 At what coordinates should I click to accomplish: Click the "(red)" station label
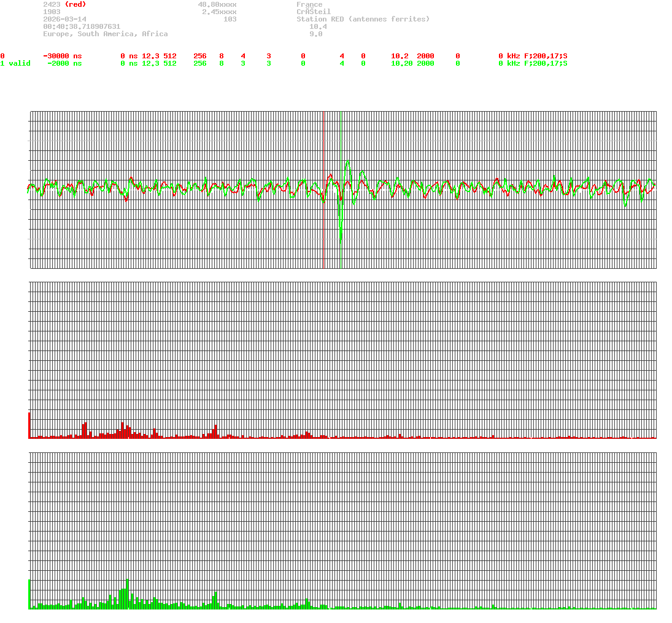click(75, 4)
